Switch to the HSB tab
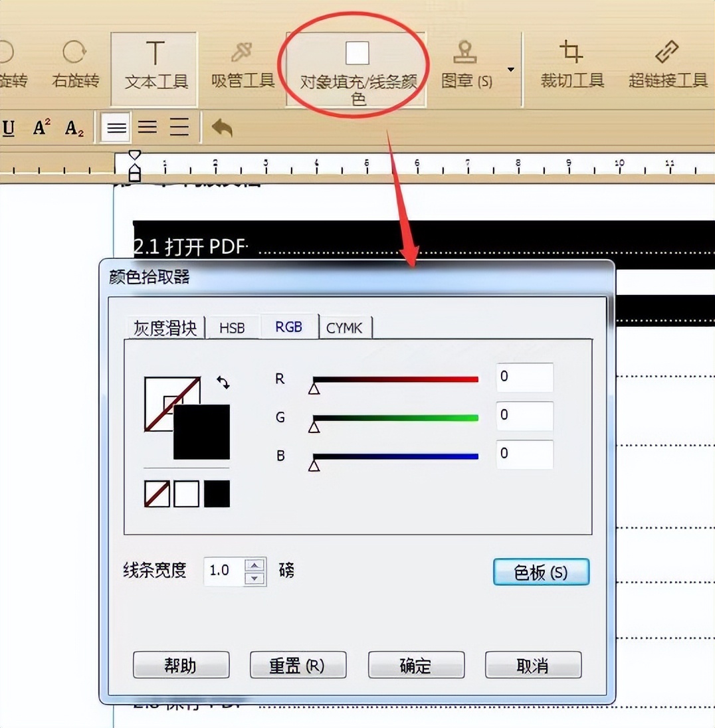715x728 pixels. click(232, 327)
